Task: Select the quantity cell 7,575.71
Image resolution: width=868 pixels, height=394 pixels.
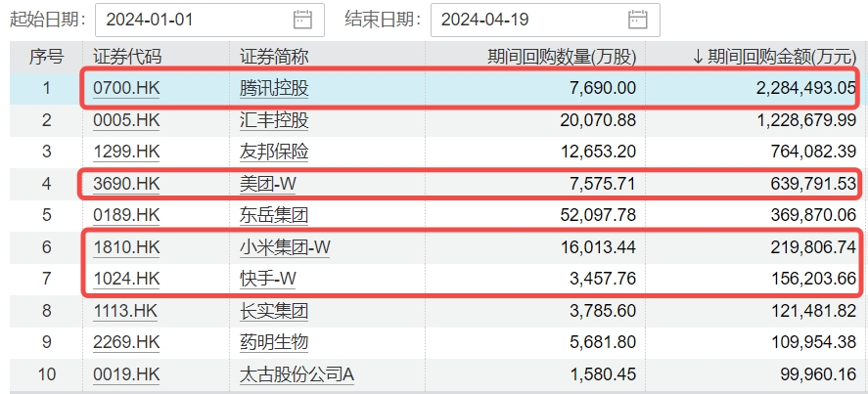Action: pyautogui.click(x=600, y=183)
